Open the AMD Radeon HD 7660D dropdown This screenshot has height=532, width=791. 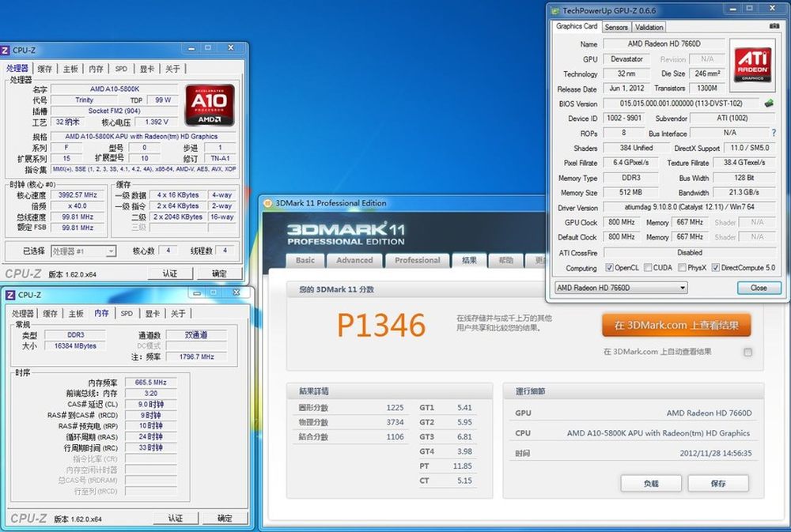(x=621, y=288)
